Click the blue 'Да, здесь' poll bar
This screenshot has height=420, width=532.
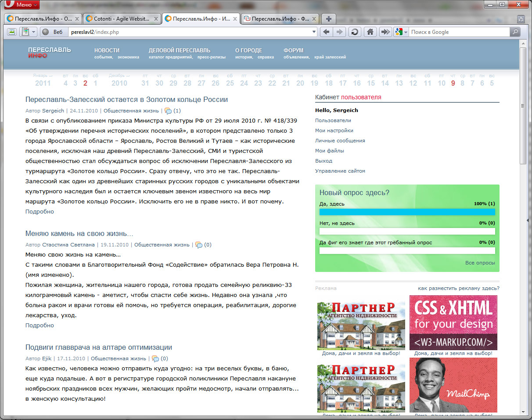pos(407,212)
